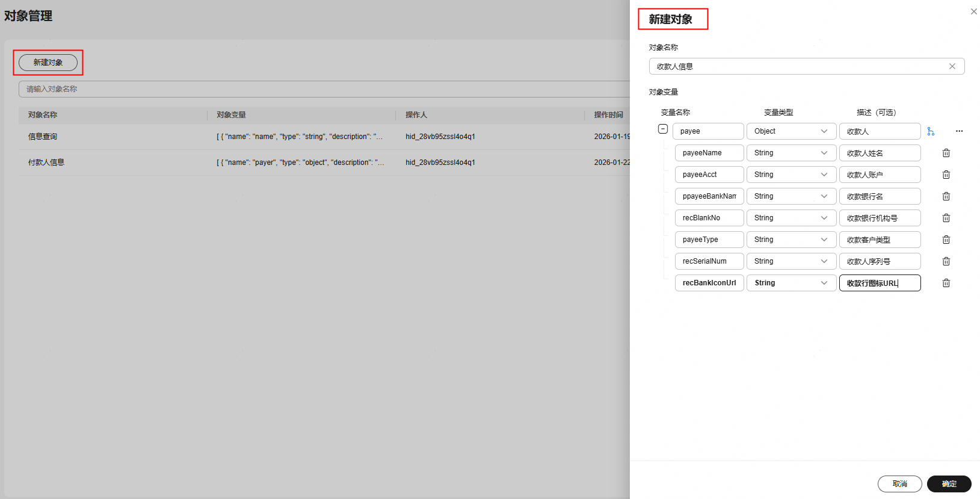The height and width of the screenshot is (499, 980).
Task: Edit the recBankIconUrl variable name field
Action: pyautogui.click(x=709, y=283)
